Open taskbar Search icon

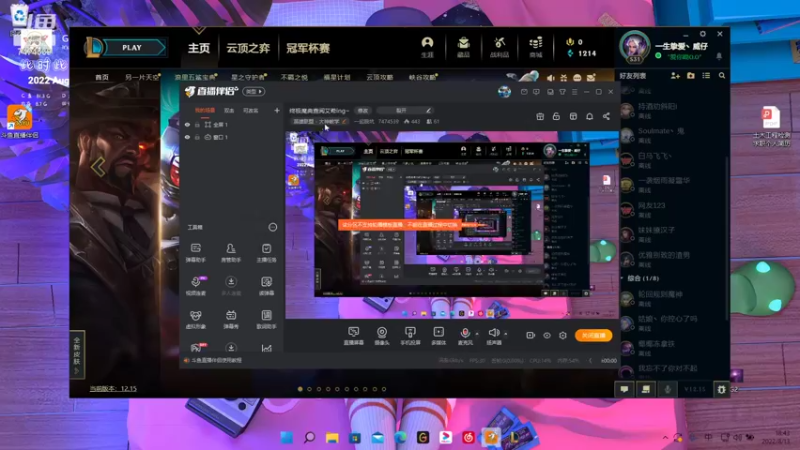(x=309, y=437)
